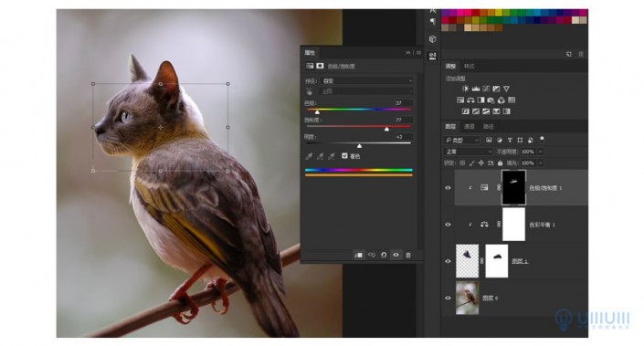Open the paragraph panel icon
Viewport: 644px width, 346px height.
pos(432,21)
